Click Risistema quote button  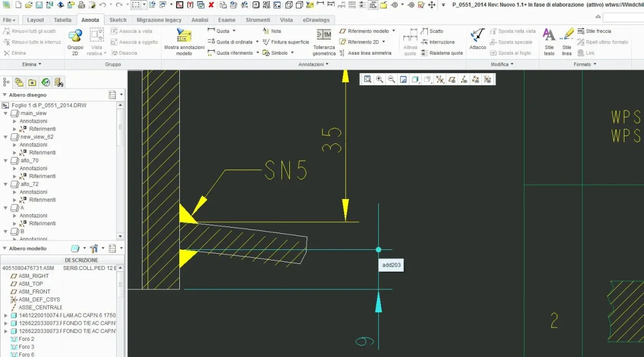pos(442,53)
